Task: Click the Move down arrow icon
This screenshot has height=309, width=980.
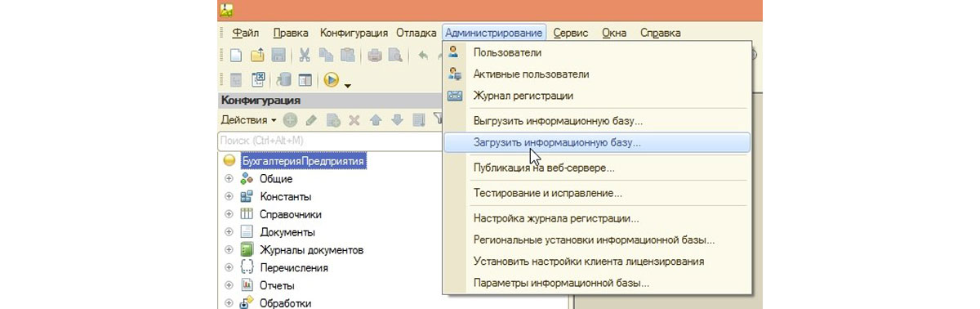Action: point(397,120)
